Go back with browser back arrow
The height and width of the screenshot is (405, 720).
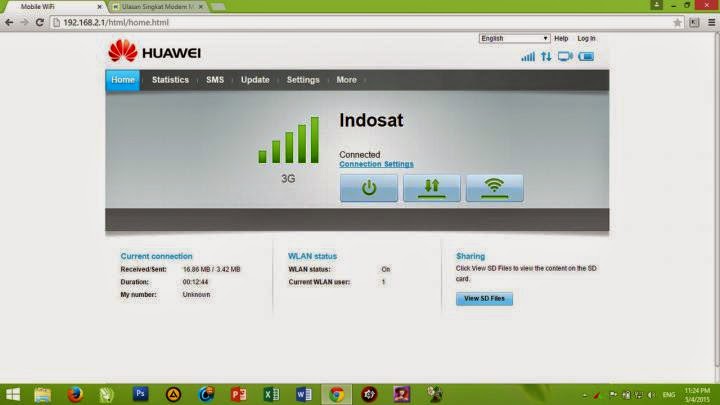click(x=9, y=22)
